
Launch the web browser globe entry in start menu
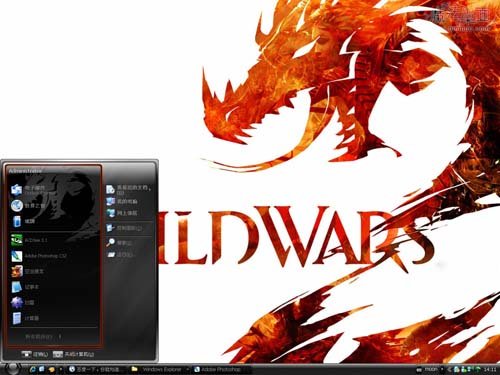[53, 206]
